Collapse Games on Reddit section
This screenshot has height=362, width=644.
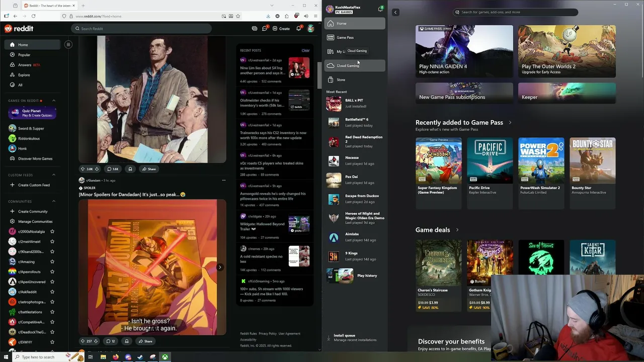point(54,101)
